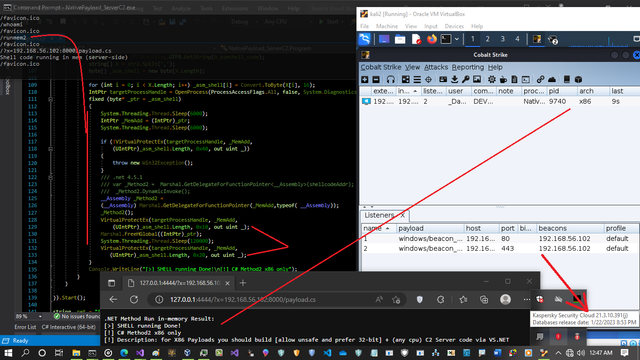The image size is (640, 360).
Task: Open the file manager from Kali panel
Action: pyautogui.click(x=400, y=39)
